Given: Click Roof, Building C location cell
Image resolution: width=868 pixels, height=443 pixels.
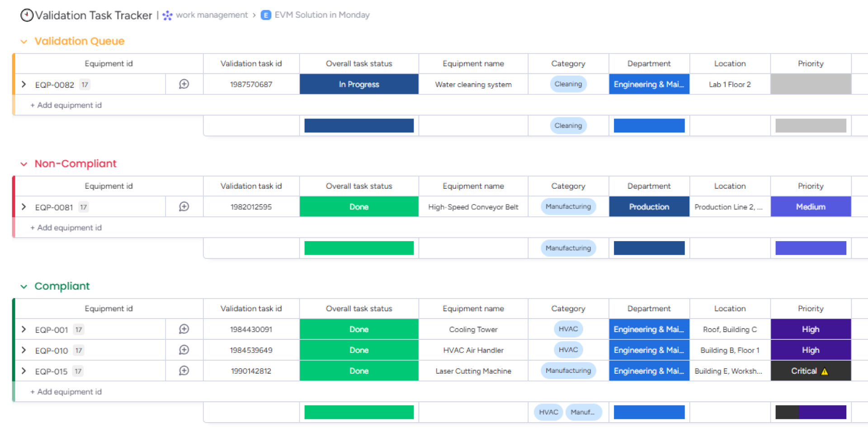Looking at the screenshot, I should point(730,329).
